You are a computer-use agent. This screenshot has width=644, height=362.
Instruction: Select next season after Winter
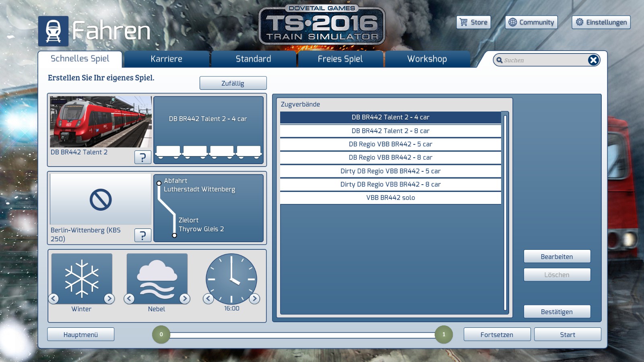click(x=109, y=298)
